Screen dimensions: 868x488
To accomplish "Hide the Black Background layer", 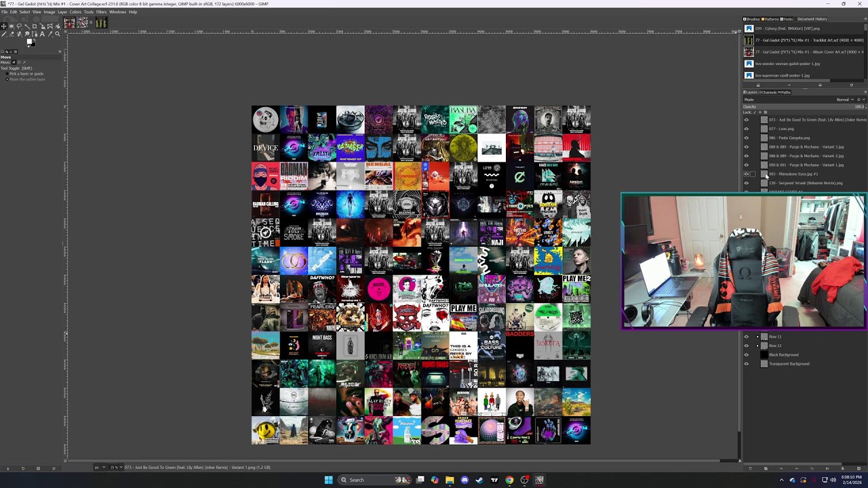I will (747, 354).
